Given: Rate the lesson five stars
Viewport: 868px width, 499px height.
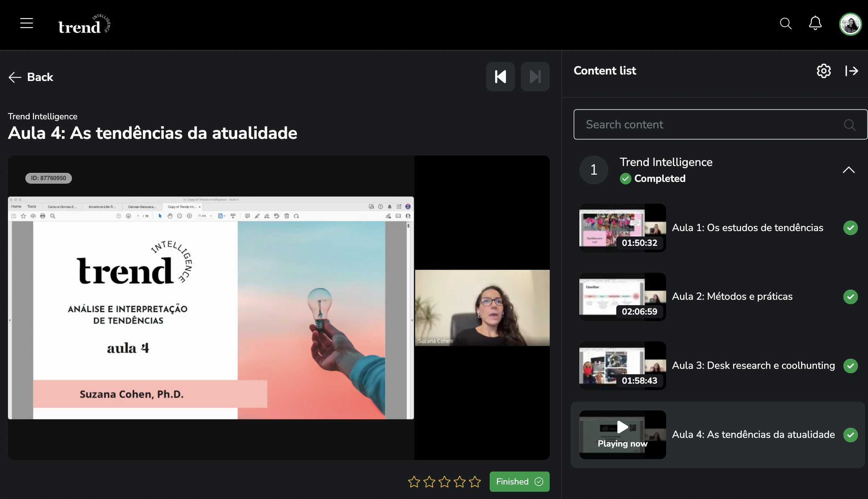Looking at the screenshot, I should (475, 482).
